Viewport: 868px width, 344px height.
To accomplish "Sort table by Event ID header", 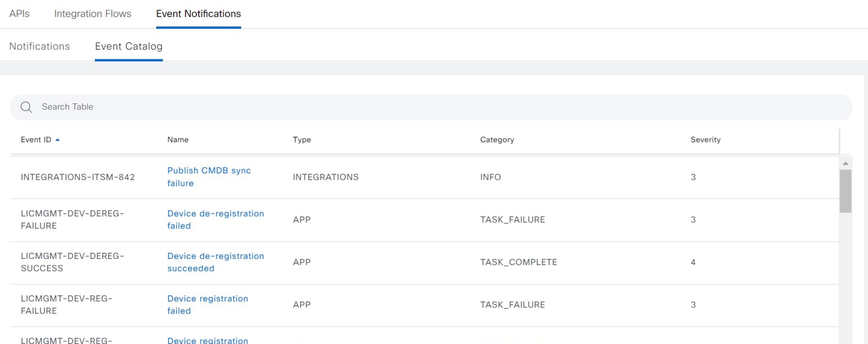I will (x=36, y=140).
